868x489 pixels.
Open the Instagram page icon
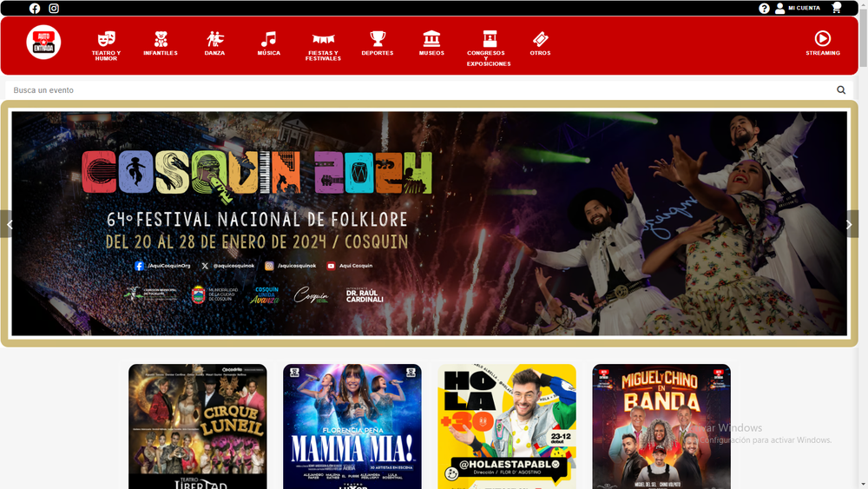54,9
